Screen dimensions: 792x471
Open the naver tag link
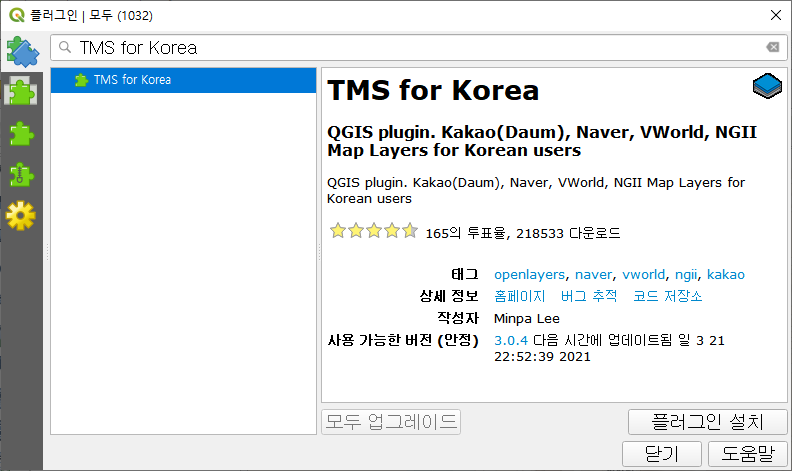[x=593, y=274]
